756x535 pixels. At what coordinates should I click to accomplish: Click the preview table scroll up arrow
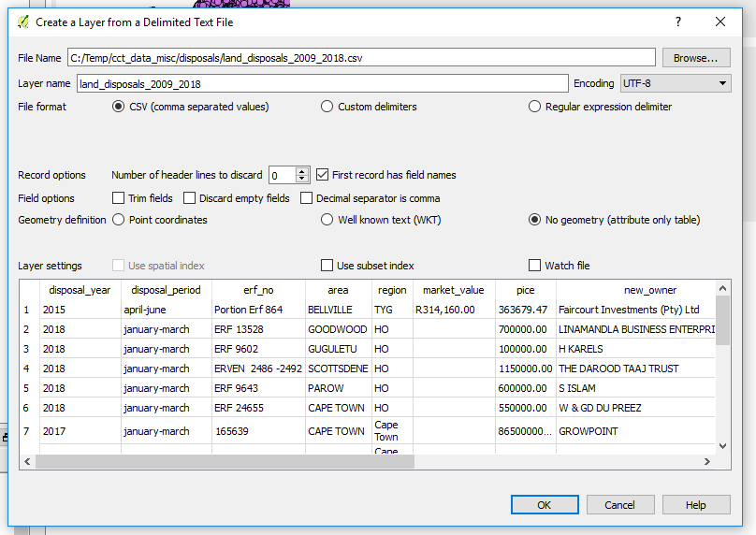coord(722,288)
